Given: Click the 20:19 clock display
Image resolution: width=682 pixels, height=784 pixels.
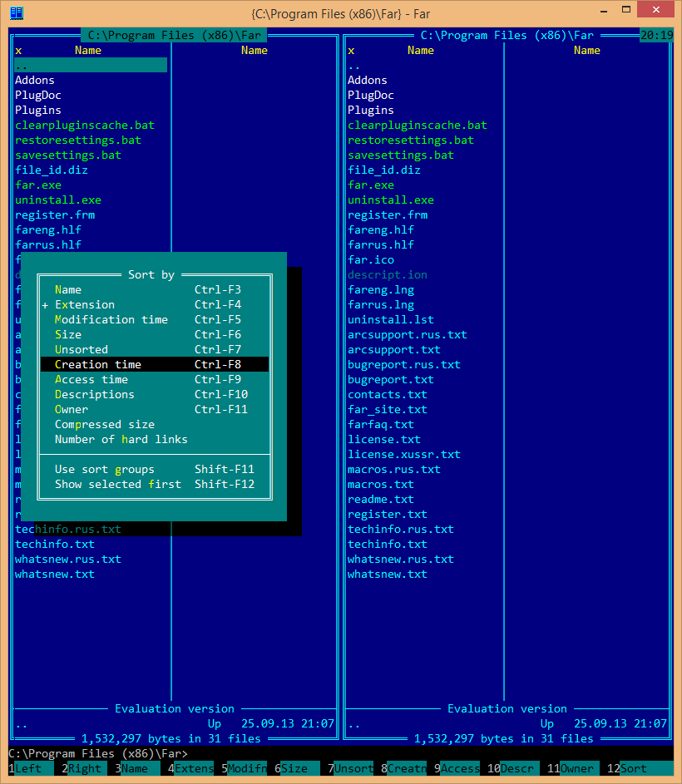Looking at the screenshot, I should (x=657, y=35).
